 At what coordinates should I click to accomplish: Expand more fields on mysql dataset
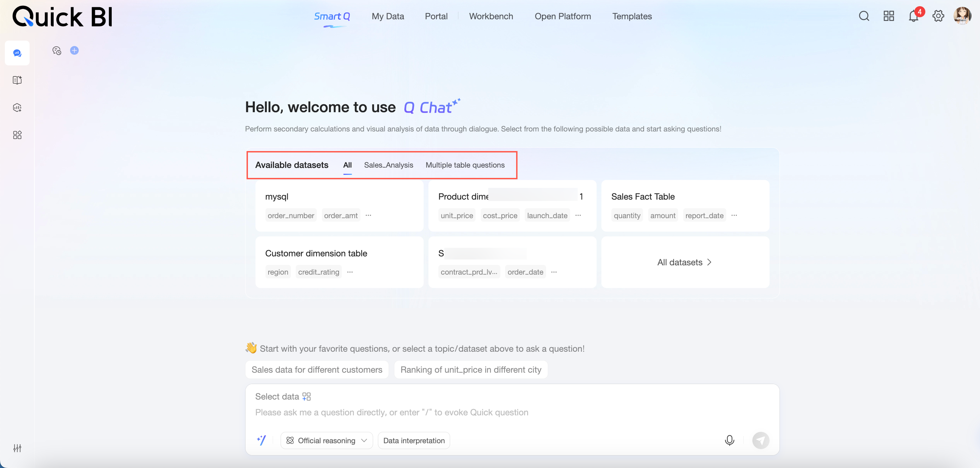tap(368, 215)
